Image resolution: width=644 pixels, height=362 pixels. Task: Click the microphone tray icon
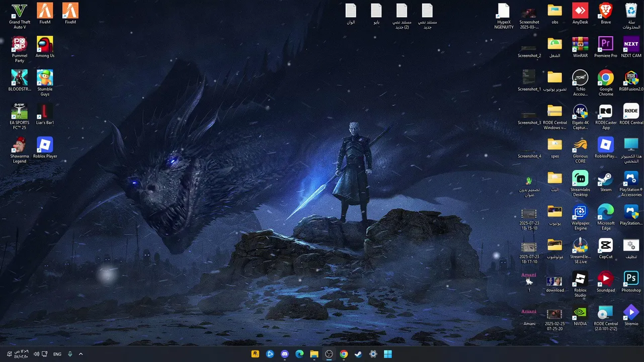[x=70, y=354]
